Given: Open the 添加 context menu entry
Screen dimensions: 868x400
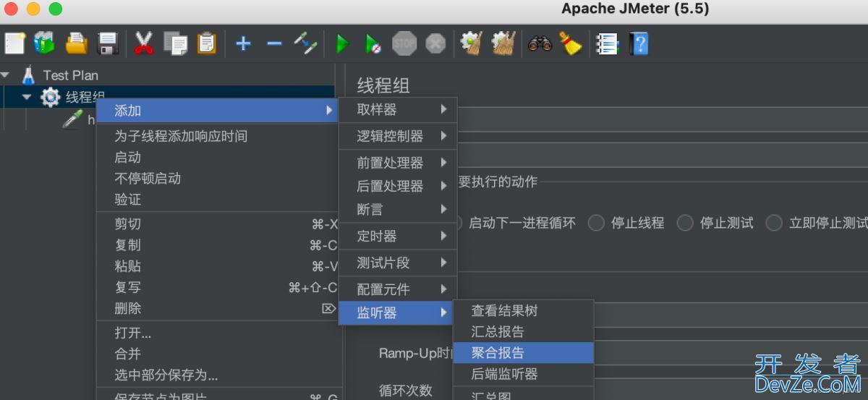Looking at the screenshot, I should coord(217,110).
